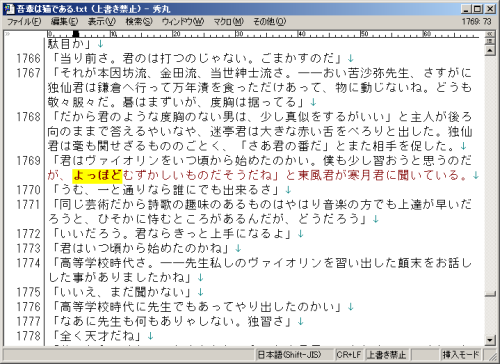Toggle the 挿入モード status indicator

(461, 354)
